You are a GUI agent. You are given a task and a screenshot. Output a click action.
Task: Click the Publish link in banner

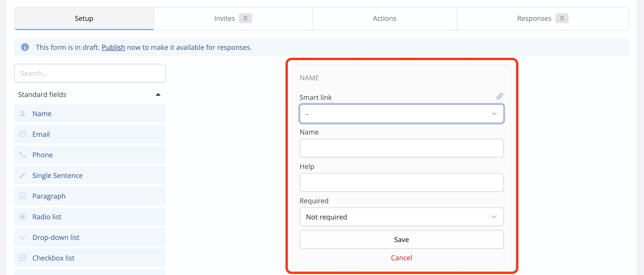(x=113, y=47)
